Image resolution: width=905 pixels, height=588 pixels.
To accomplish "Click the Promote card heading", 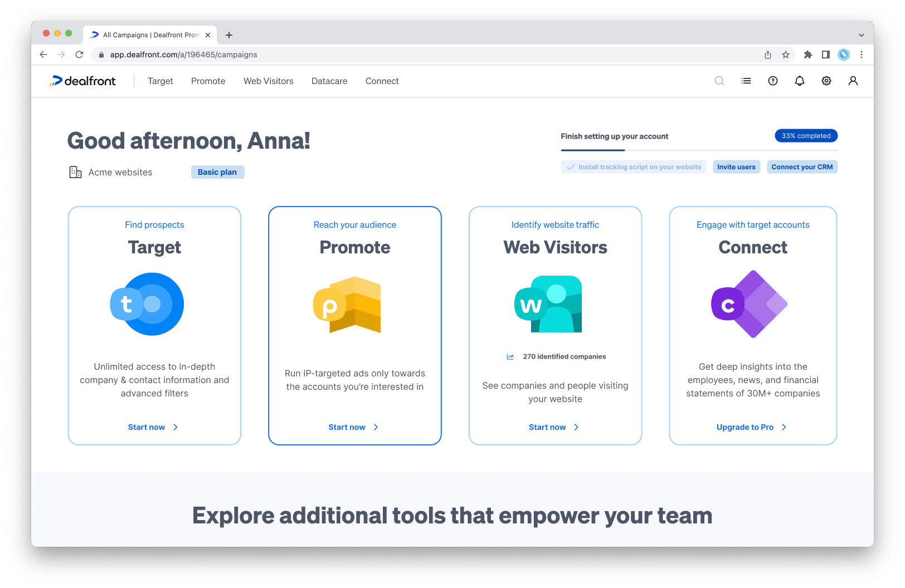I will 355,247.
